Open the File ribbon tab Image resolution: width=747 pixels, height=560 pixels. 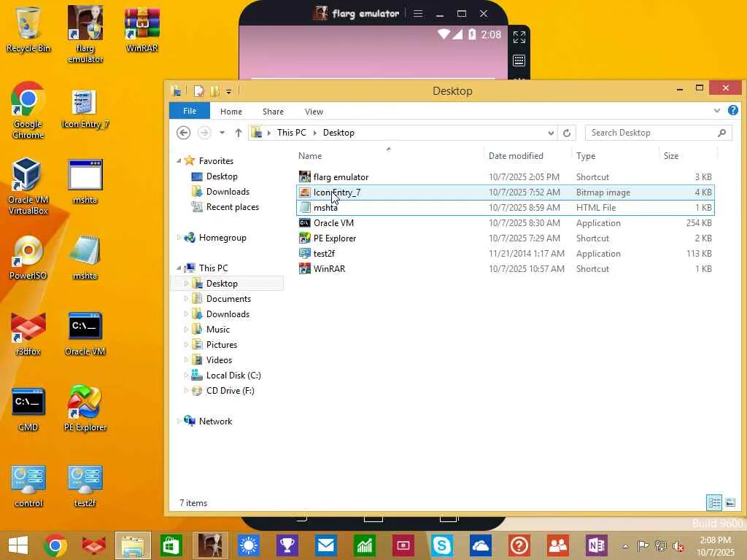click(x=190, y=111)
